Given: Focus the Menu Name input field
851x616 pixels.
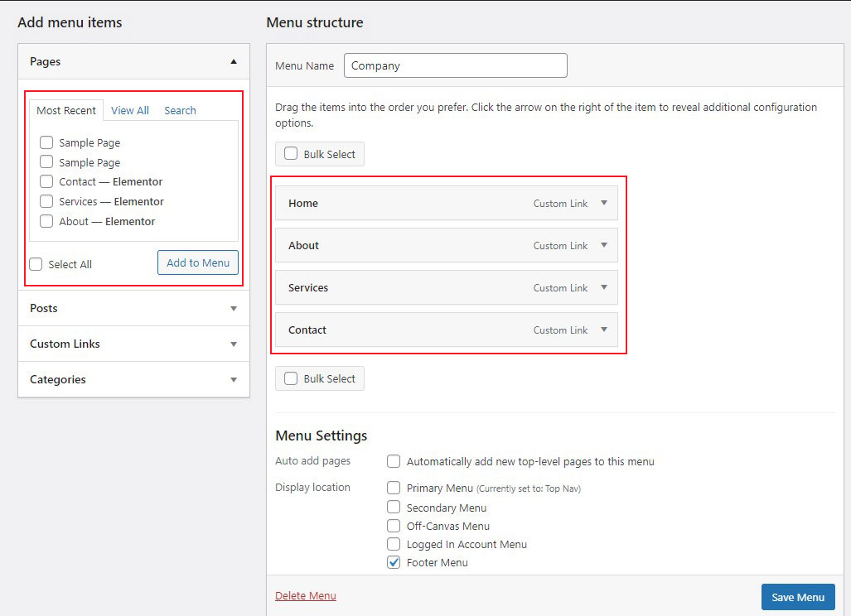Looking at the screenshot, I should (456, 65).
